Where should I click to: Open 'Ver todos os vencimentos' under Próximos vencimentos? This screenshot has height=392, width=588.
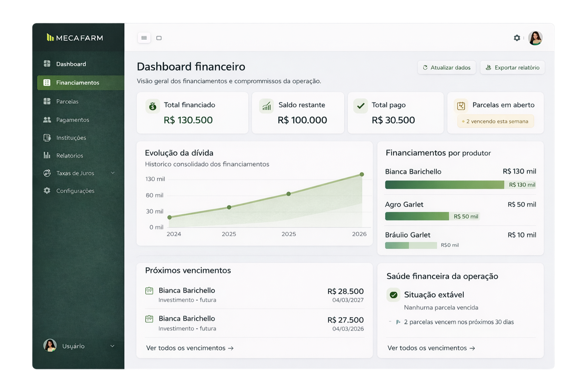pyautogui.click(x=190, y=348)
